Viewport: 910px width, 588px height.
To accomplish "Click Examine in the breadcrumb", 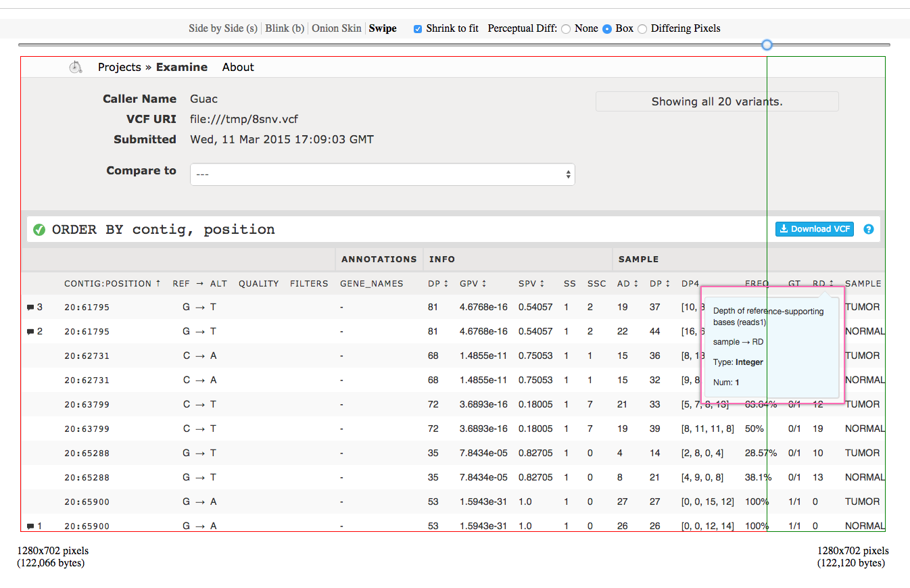I will click(182, 67).
